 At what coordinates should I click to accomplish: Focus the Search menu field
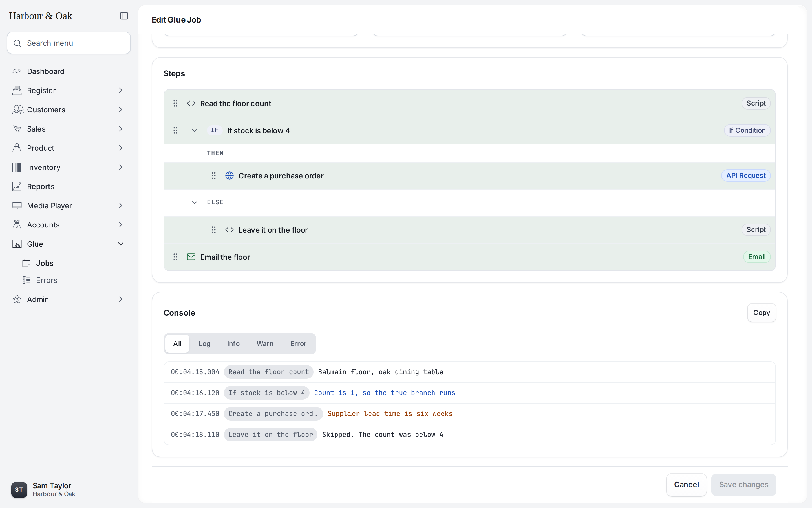coord(69,43)
